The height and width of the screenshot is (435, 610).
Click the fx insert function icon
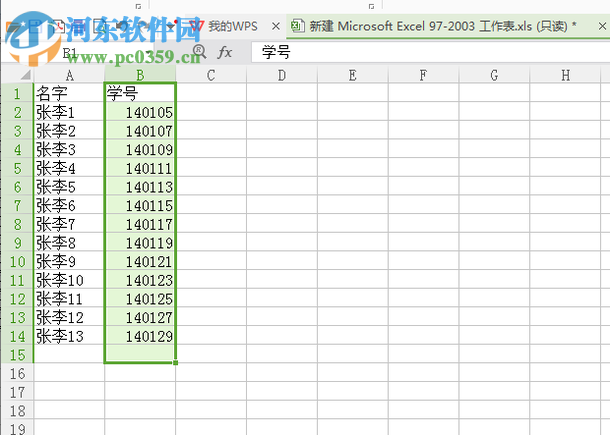(x=225, y=52)
